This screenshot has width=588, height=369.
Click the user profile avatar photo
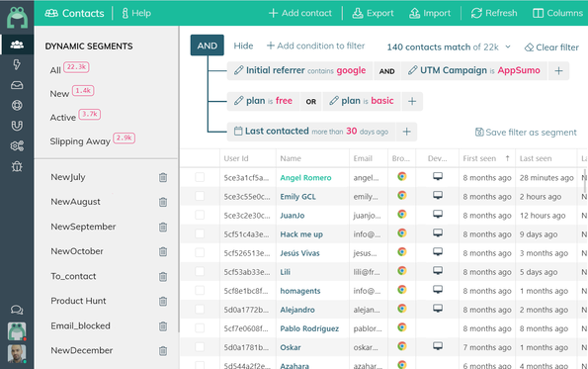(17, 353)
